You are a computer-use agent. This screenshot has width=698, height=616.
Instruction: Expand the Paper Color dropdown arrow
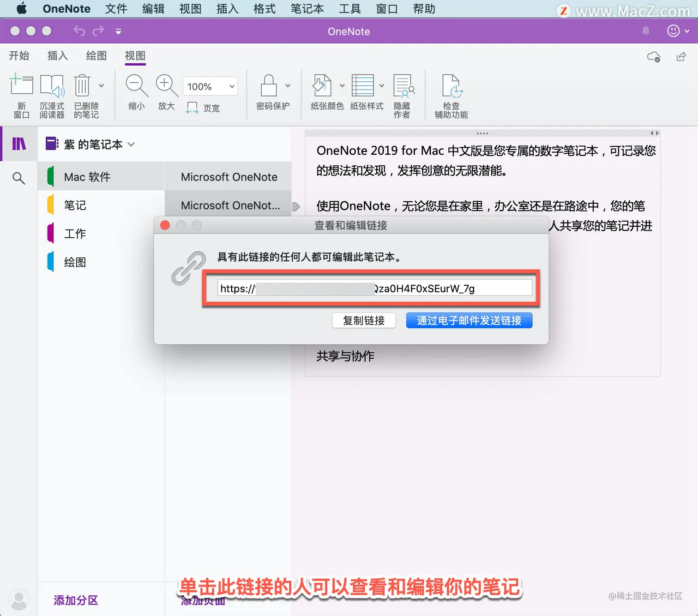pos(342,85)
